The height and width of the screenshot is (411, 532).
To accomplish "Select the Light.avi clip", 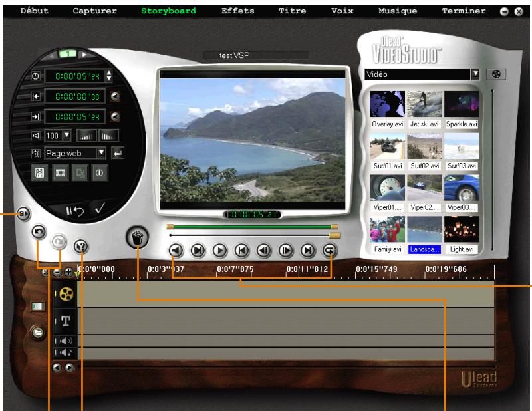I will point(462,229).
